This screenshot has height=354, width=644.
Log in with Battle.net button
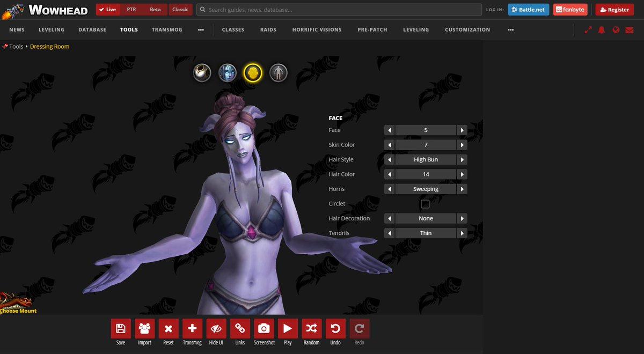(528, 10)
